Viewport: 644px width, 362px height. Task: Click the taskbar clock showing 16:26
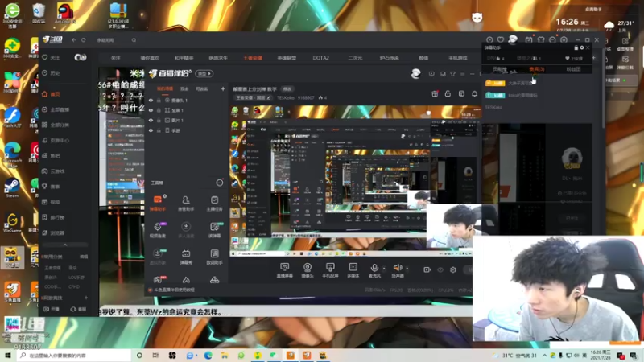[601, 356]
